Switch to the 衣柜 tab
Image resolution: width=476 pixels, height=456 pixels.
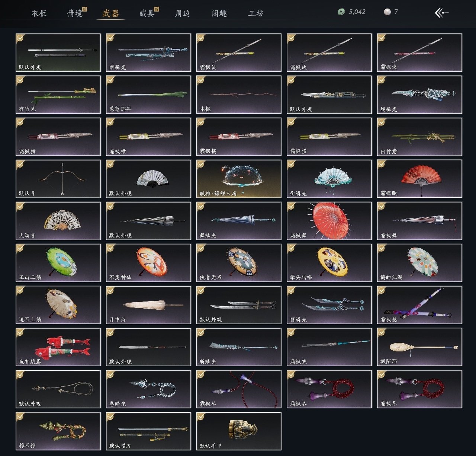(39, 13)
